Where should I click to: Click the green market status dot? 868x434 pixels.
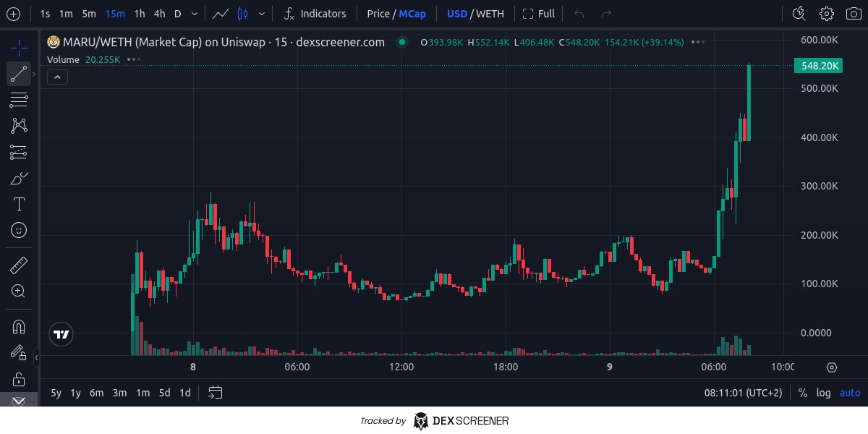tap(402, 42)
